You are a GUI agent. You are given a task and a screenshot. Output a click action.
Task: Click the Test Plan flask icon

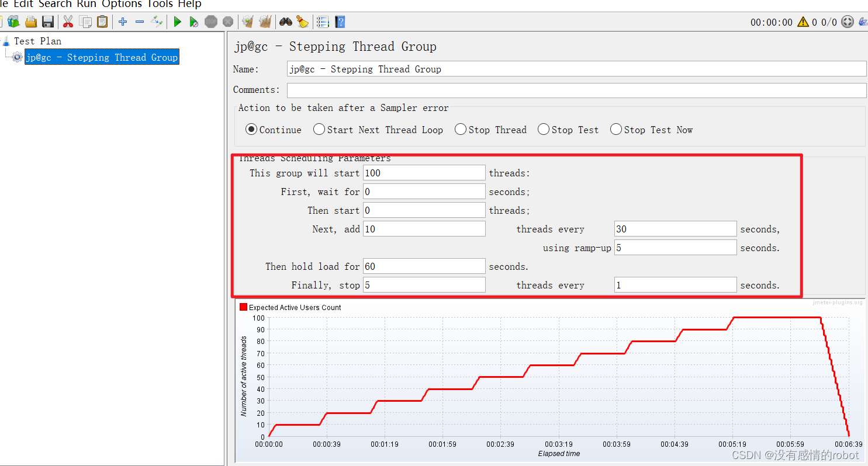pos(6,41)
